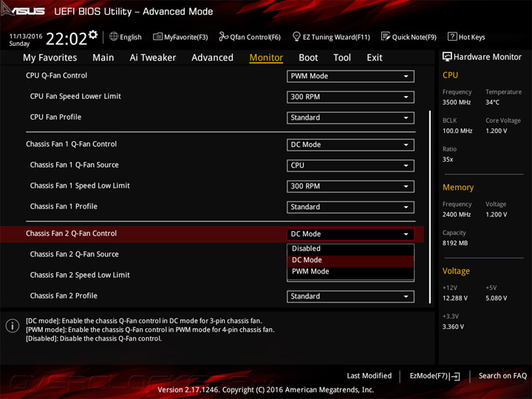Select Chassis Fan 2 Speed Low Limit label

80,275
